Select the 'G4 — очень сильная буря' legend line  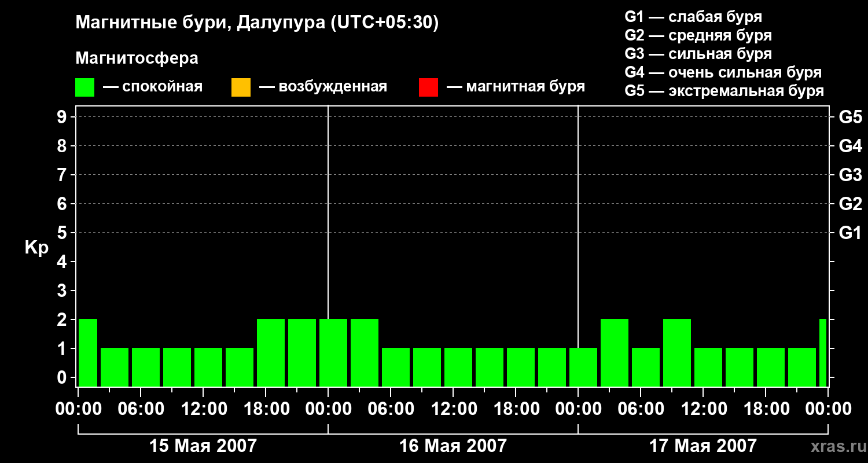click(723, 72)
